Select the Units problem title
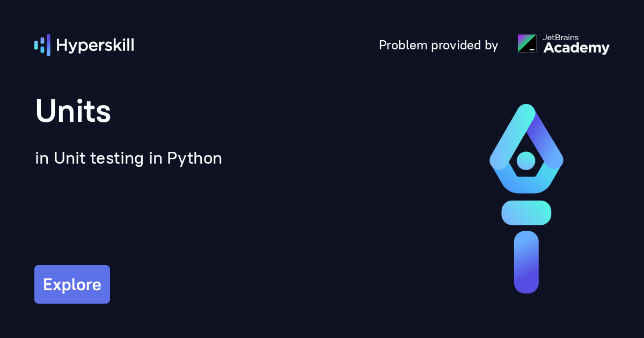644x338 pixels. [73, 112]
